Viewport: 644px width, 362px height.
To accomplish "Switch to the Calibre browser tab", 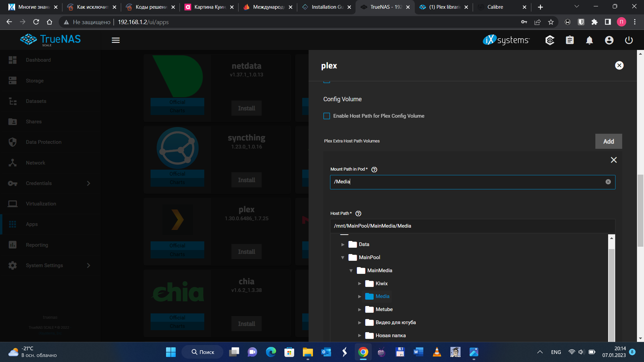I will coord(502,7).
